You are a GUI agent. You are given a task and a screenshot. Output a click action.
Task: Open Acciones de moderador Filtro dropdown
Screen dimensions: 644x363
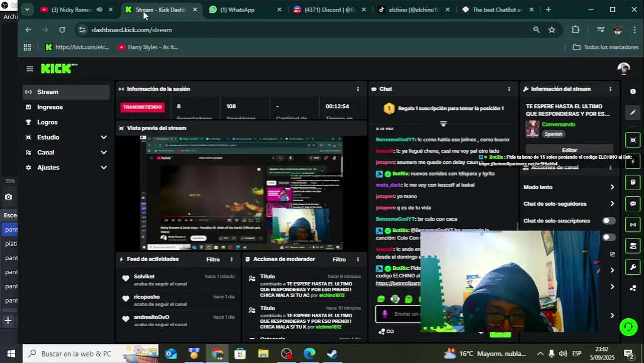[339, 259]
